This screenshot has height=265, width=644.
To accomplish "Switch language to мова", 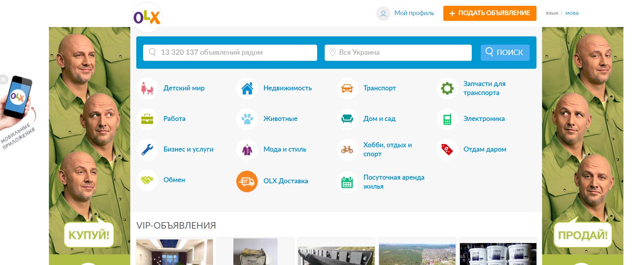I will click(x=572, y=13).
